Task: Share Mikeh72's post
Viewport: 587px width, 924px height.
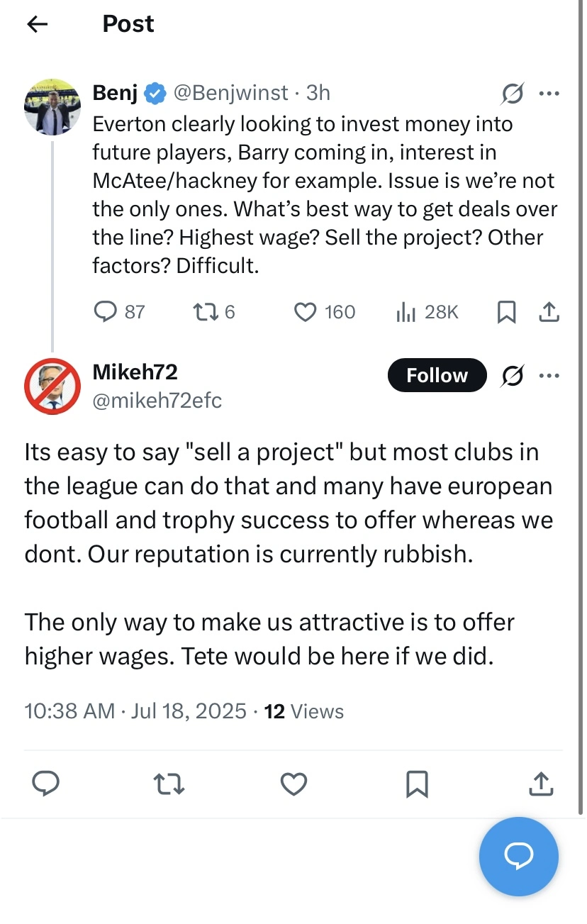Action: [x=540, y=784]
